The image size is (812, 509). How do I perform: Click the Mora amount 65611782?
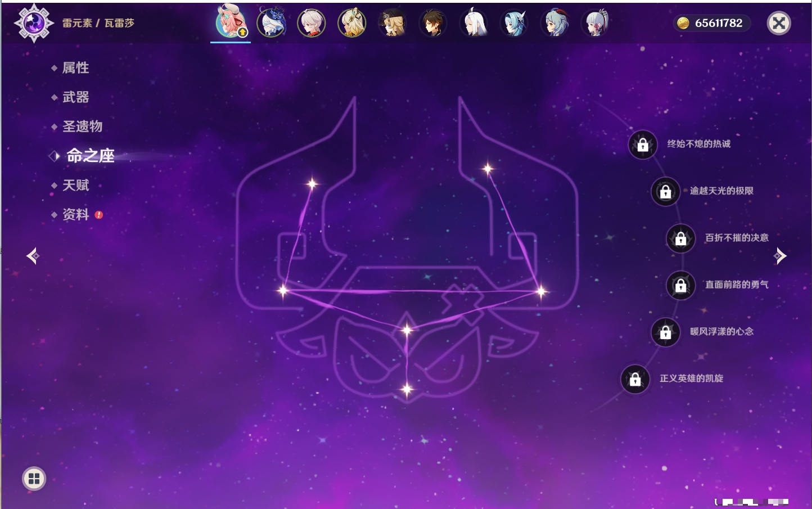point(719,23)
